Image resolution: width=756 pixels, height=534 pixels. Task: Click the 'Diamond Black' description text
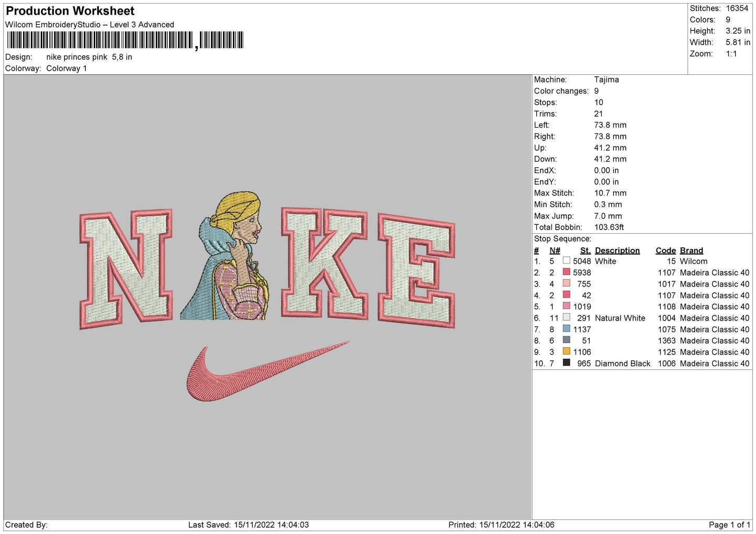(x=623, y=363)
